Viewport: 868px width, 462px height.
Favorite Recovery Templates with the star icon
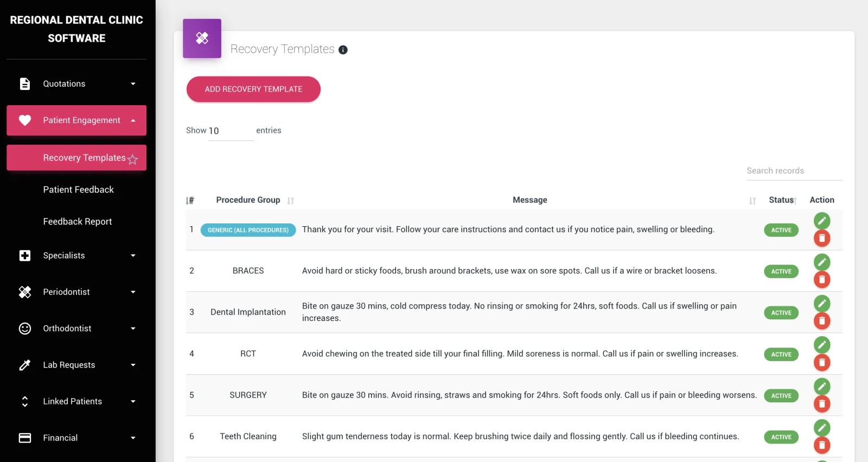[133, 159]
